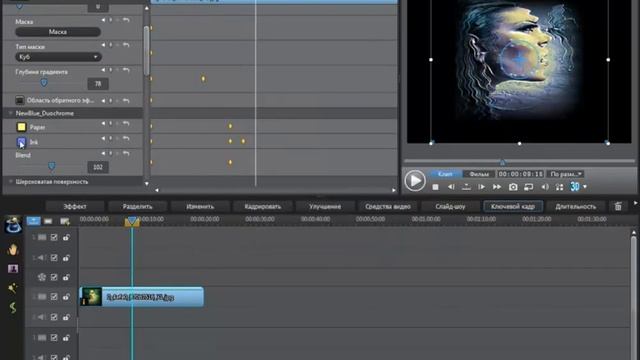Viewport: 640px width, 360px height.
Task: Jump to previous keyframe in Ink row
Action: pyautogui.click(x=103, y=138)
